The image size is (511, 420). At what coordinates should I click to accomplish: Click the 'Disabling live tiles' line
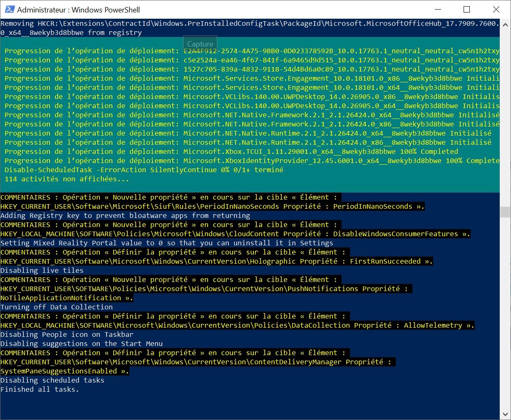pos(42,270)
